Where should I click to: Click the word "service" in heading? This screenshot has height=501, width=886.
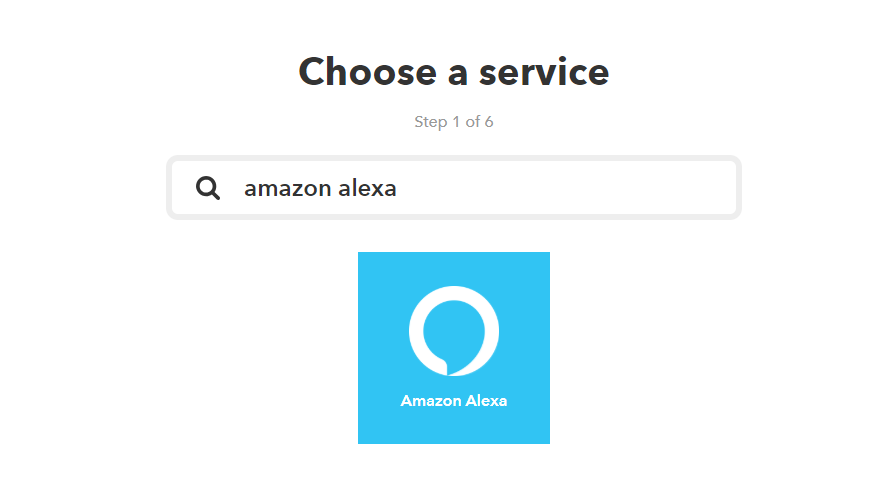pyautogui.click(x=544, y=73)
